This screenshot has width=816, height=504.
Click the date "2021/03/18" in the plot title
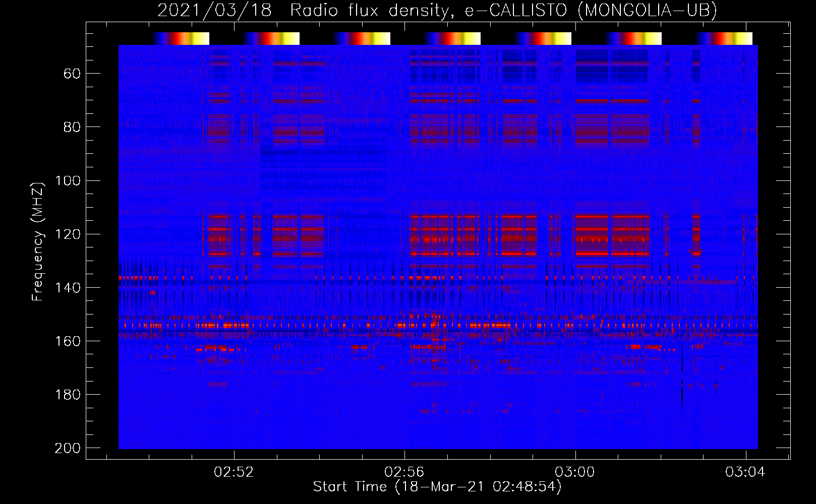coord(214,10)
